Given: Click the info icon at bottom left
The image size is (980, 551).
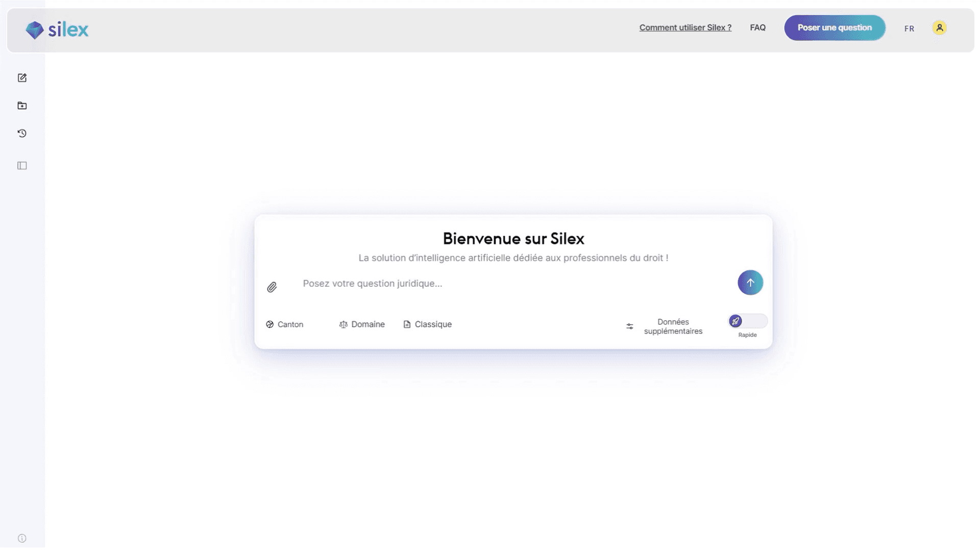Looking at the screenshot, I should (22, 538).
